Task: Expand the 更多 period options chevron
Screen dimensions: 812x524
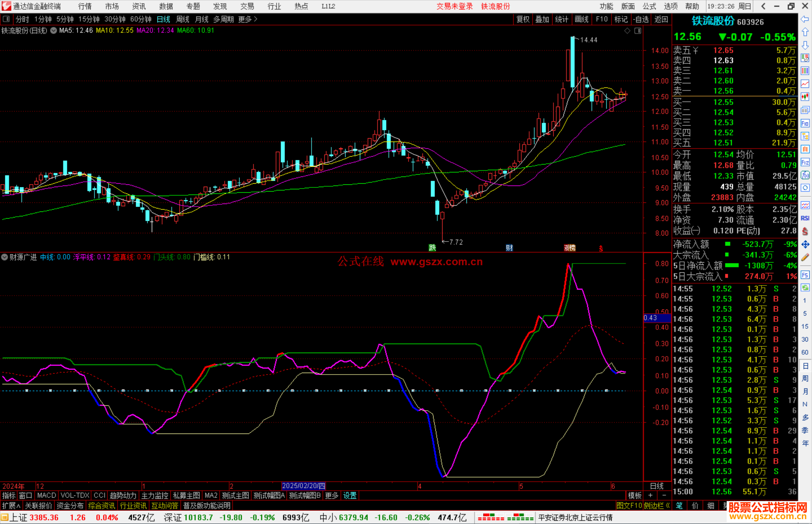Action: 248,19
